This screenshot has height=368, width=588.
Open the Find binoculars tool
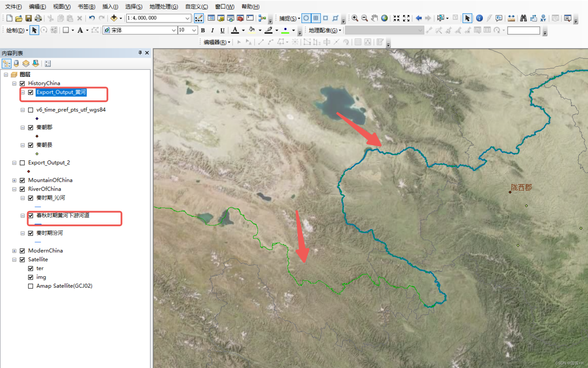pyautogui.click(x=523, y=18)
